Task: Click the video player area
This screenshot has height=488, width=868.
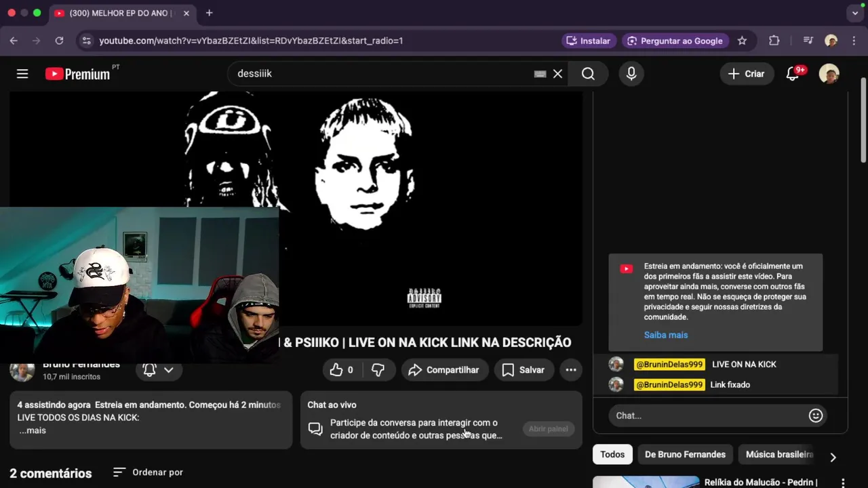Action: click(296, 208)
